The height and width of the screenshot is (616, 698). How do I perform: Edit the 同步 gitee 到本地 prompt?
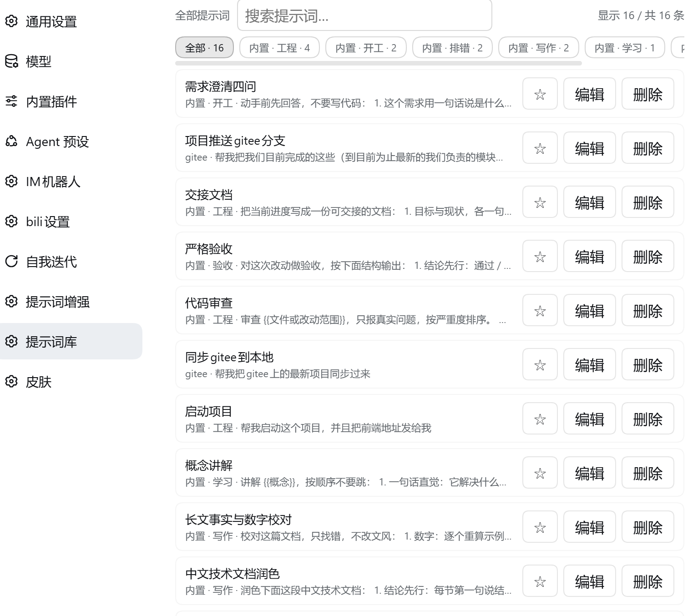(589, 364)
